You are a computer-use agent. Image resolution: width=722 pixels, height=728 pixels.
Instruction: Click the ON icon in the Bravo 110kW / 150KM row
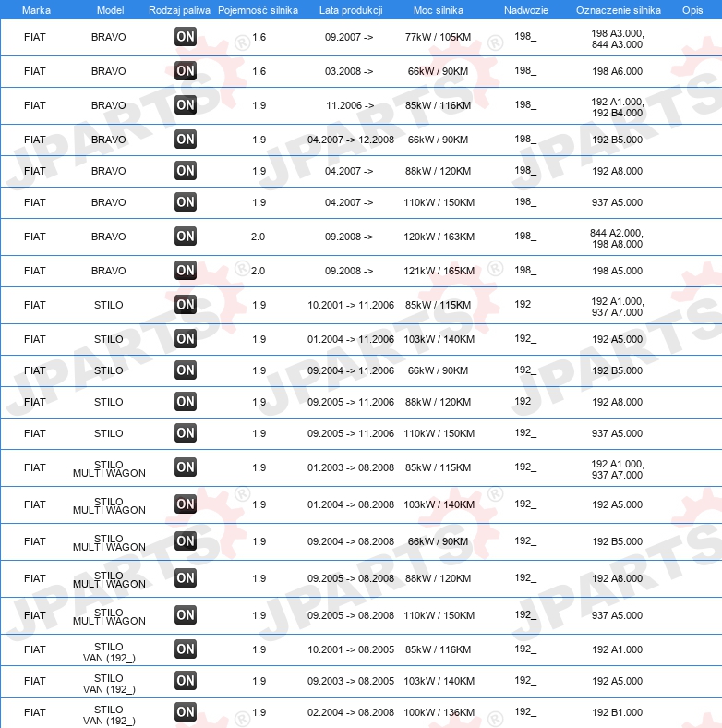coord(186,202)
